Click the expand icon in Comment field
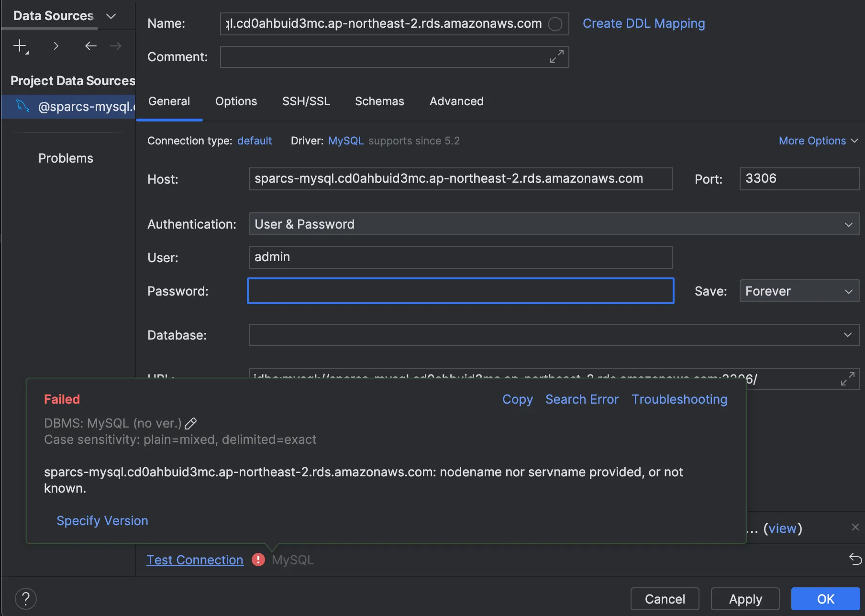 556,57
